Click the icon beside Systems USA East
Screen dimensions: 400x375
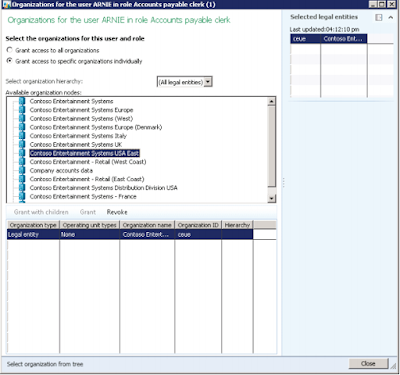(x=22, y=153)
